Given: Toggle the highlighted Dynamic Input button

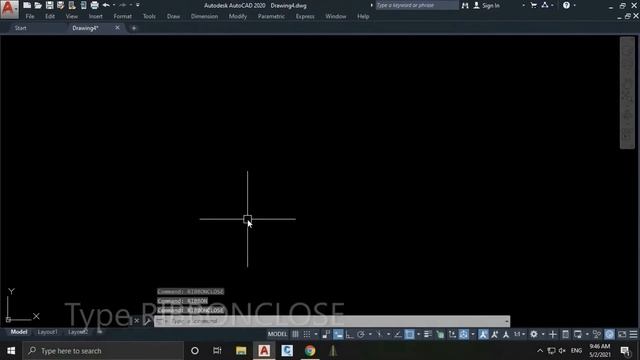Looking at the screenshot, I should pos(338,334).
